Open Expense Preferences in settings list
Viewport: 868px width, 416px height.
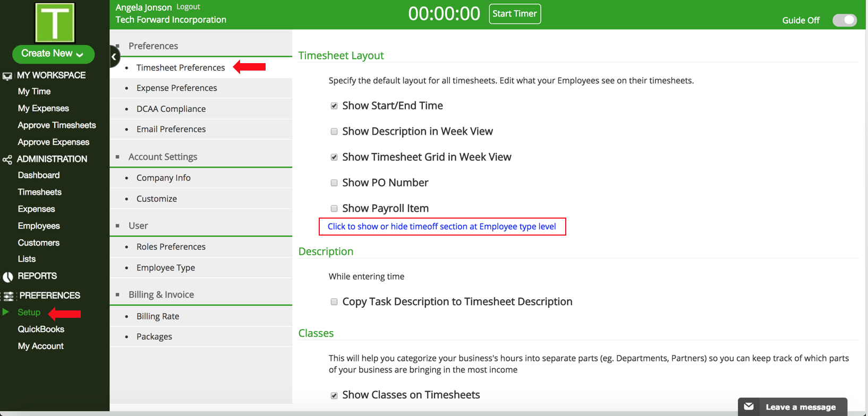tap(176, 88)
